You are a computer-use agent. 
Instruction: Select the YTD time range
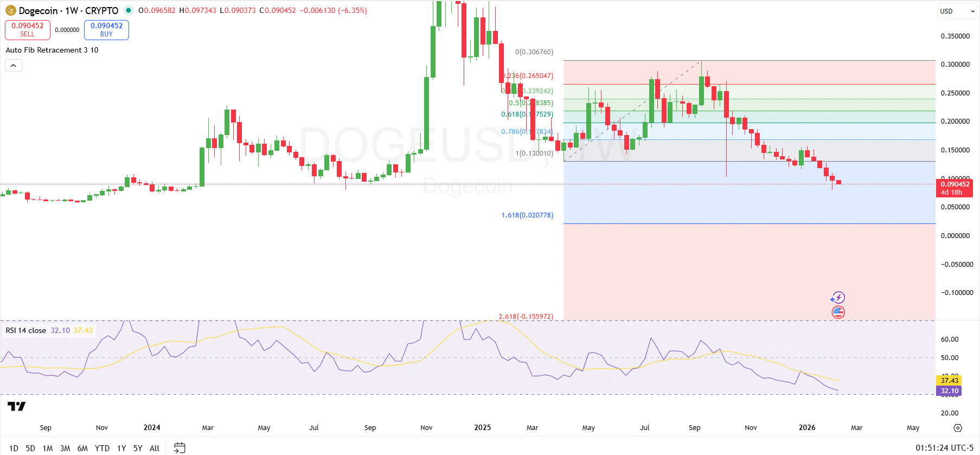coord(102,448)
